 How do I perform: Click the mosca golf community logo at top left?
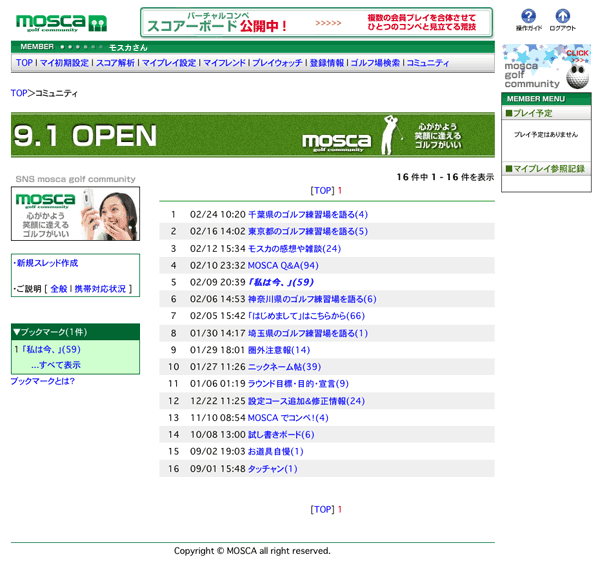61,23
